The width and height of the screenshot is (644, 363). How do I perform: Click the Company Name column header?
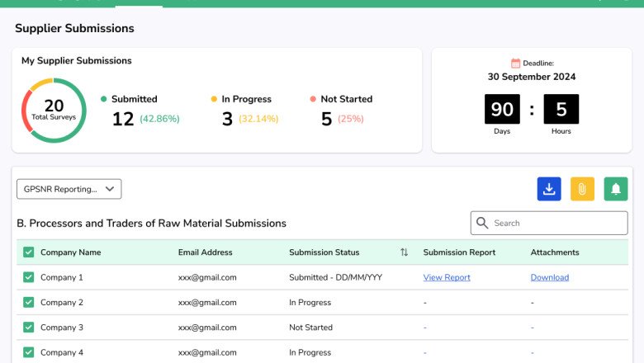71,252
